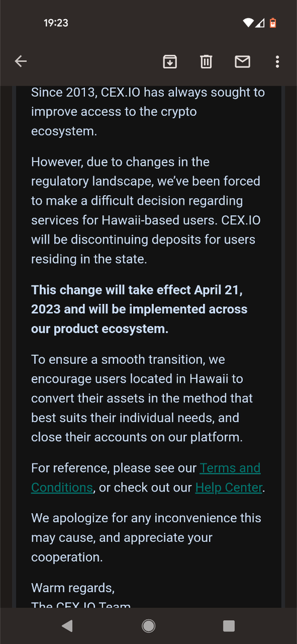Archive this email
Viewport: 297px width, 644px height.
click(170, 62)
